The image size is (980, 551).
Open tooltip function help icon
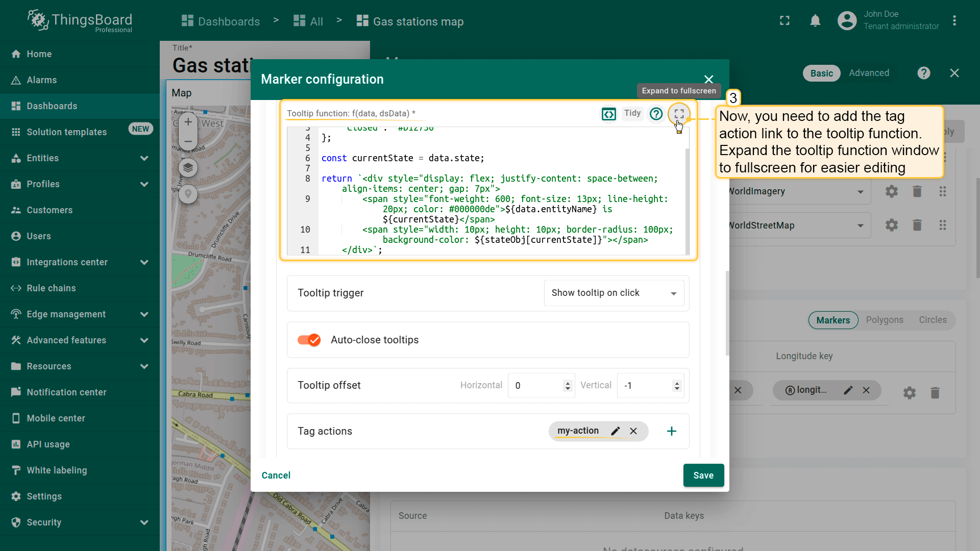656,114
